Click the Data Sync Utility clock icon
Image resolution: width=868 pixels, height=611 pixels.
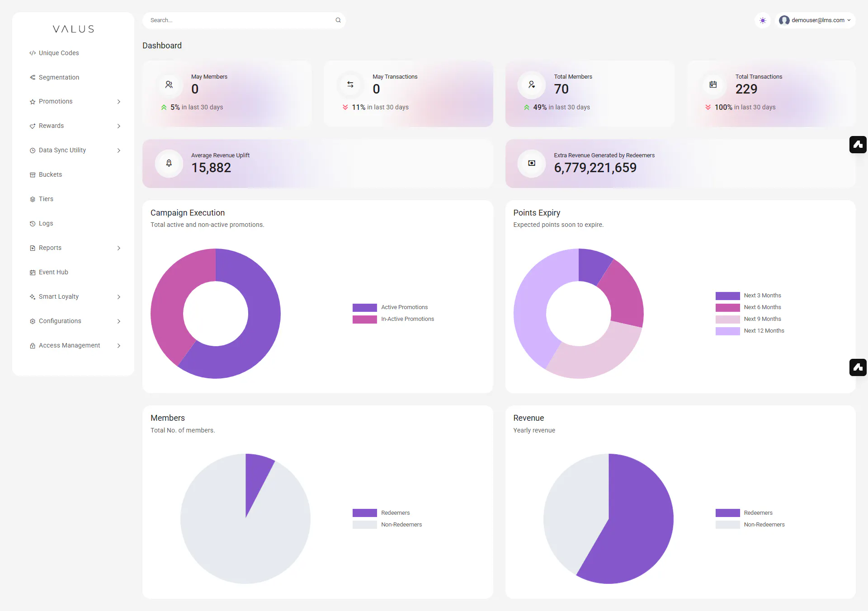pyautogui.click(x=33, y=150)
